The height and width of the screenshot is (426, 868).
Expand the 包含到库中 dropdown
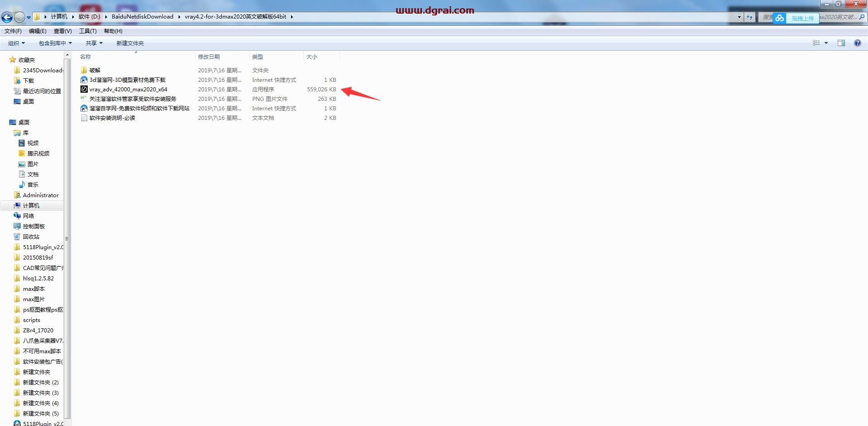coord(55,43)
